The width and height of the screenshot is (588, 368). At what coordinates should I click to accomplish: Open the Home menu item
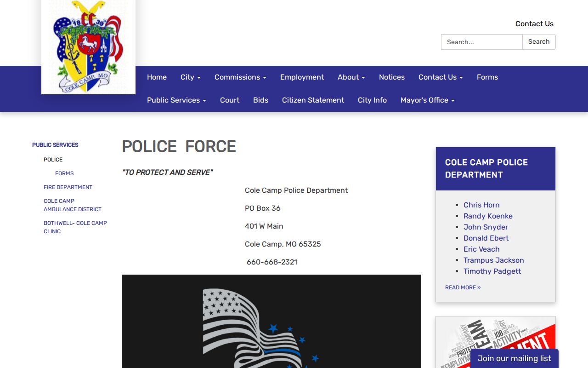pyautogui.click(x=157, y=77)
